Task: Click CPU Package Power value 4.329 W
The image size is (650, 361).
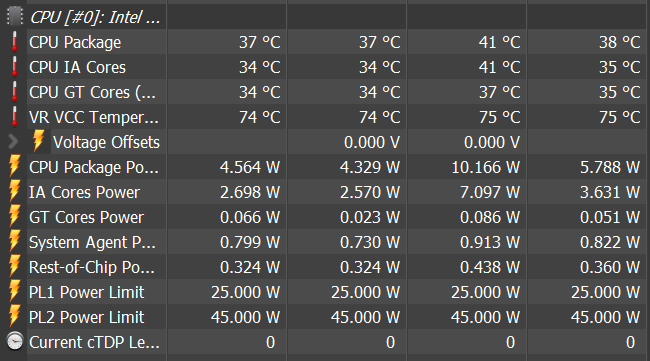Action: 370,167
